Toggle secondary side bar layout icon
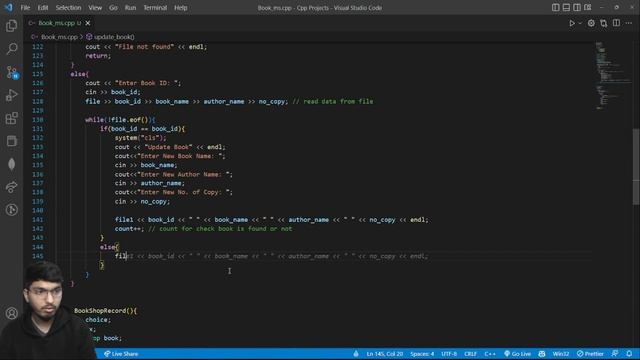 click(577, 7)
